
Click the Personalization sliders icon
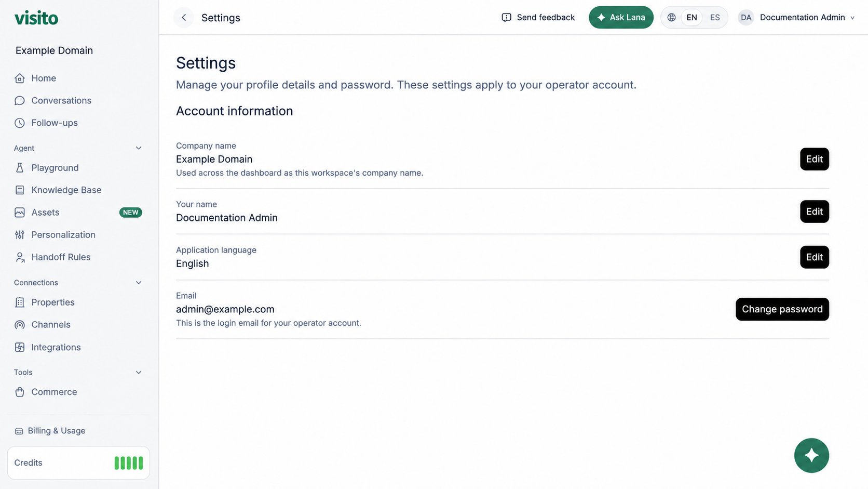pos(20,235)
